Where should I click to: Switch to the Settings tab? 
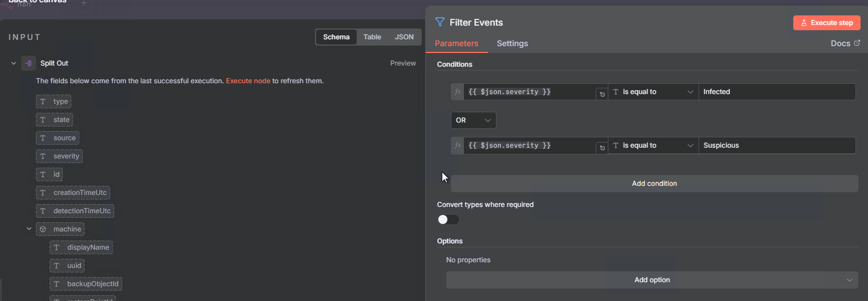tap(512, 43)
